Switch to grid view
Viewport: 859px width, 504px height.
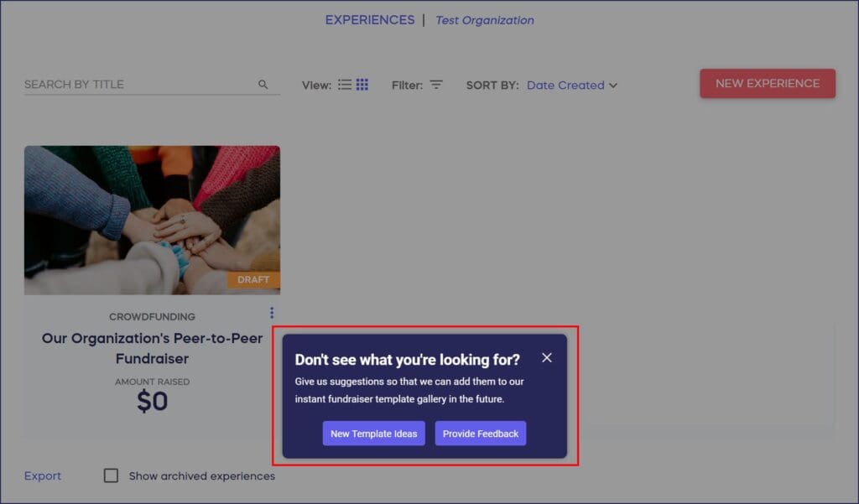(x=362, y=85)
